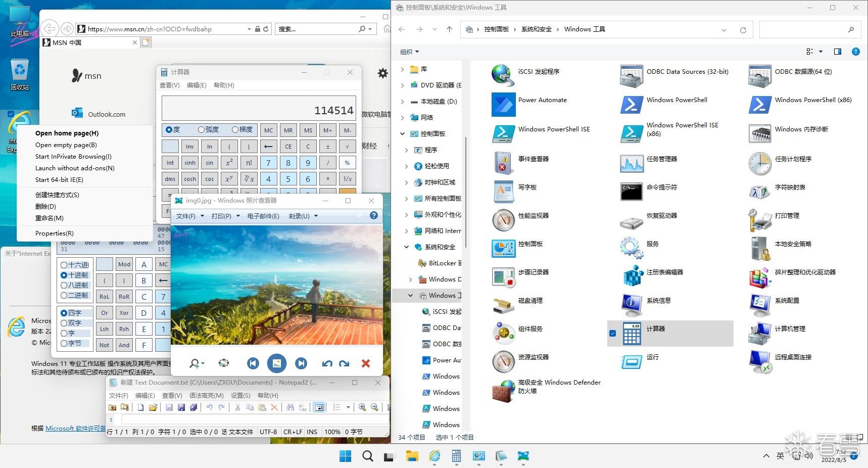Open 组织 dropdown in Explorer
The image size is (868, 468).
(x=409, y=52)
